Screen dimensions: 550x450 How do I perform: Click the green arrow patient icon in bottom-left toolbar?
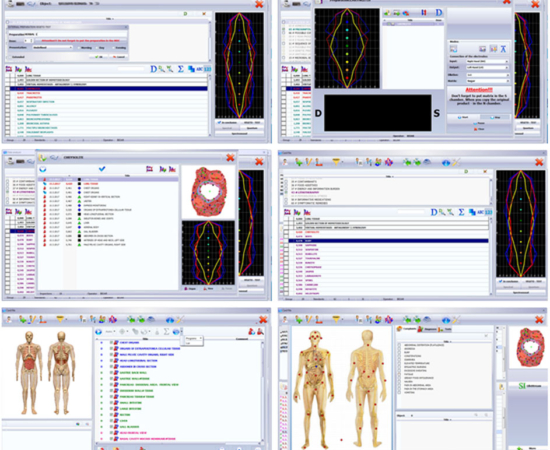[22, 319]
